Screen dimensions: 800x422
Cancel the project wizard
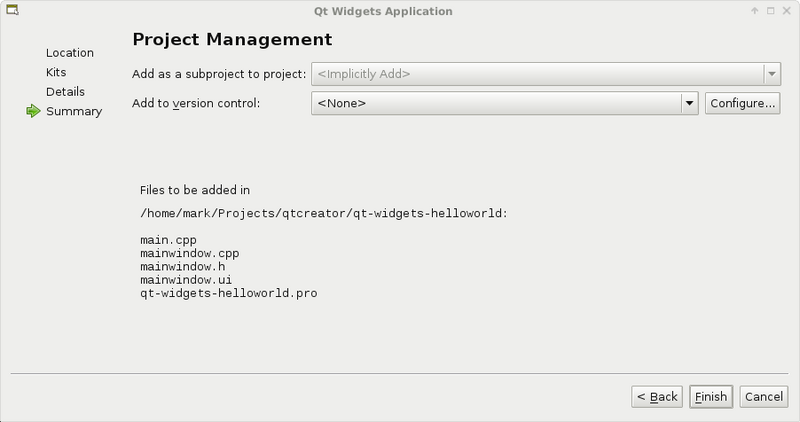(764, 396)
